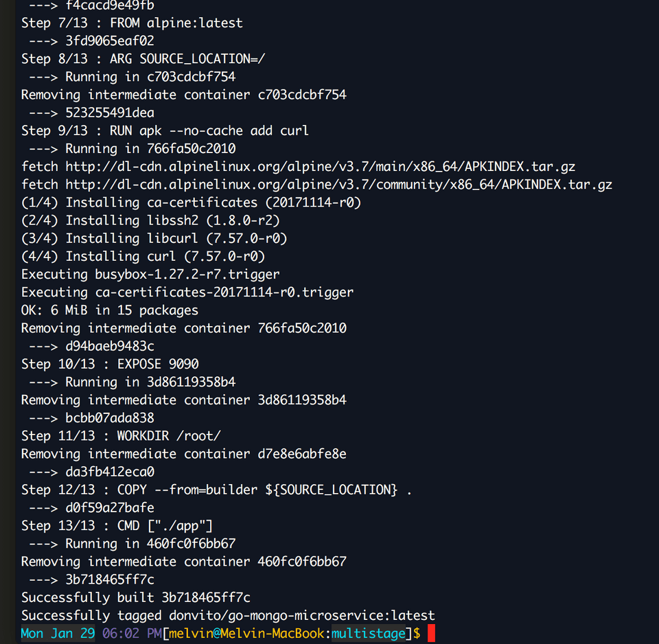Click the 'Step 7/13 : FROM alpine:latest' line
This screenshot has height=644, width=659.
coord(132,23)
